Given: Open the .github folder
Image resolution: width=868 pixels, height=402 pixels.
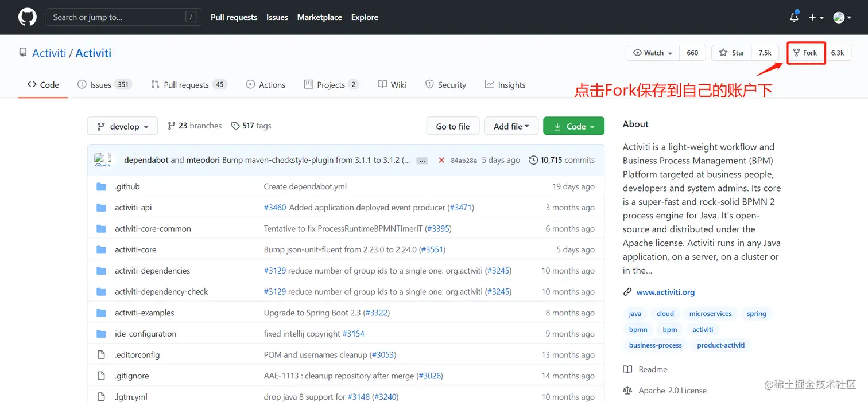Looking at the screenshot, I should tap(127, 186).
